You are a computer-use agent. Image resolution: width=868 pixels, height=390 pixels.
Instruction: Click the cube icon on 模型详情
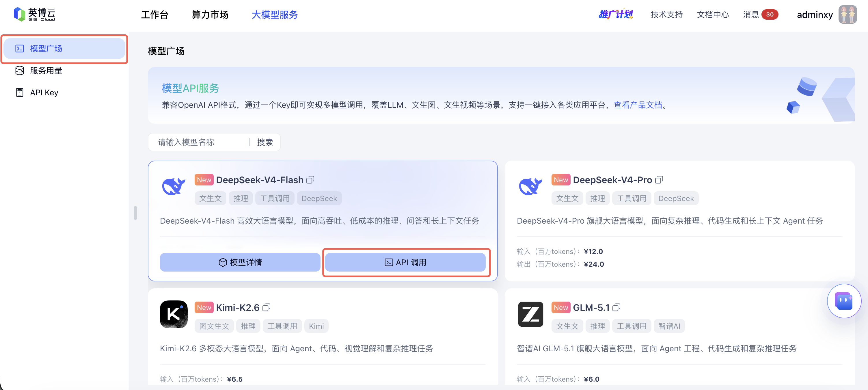tap(223, 262)
